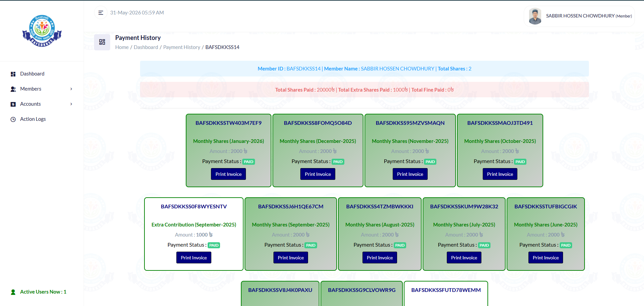Click the Total Shares Paid summary banner
The width and height of the screenshot is (644, 306).
pos(364,90)
